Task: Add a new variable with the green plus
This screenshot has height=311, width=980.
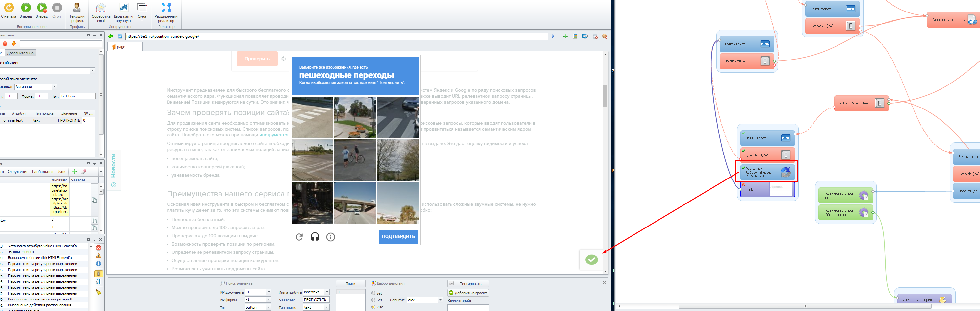Action: click(74, 172)
